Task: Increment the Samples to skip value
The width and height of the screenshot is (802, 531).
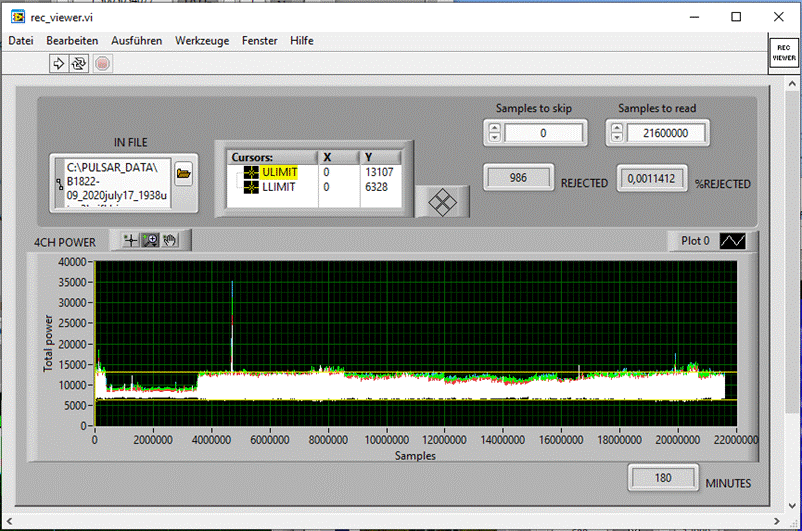Action: pos(495,128)
